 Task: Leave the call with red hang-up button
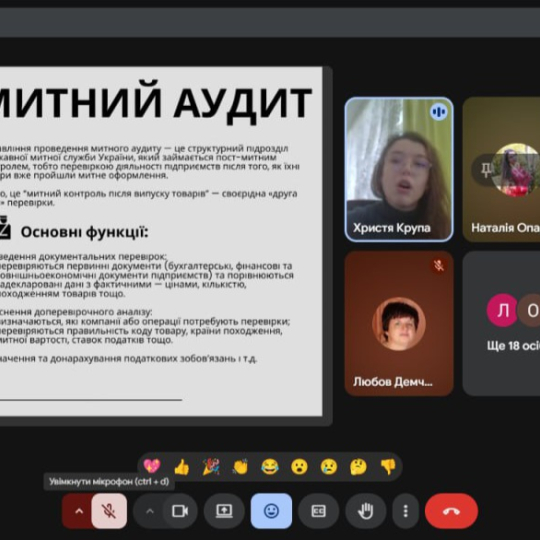451,511
